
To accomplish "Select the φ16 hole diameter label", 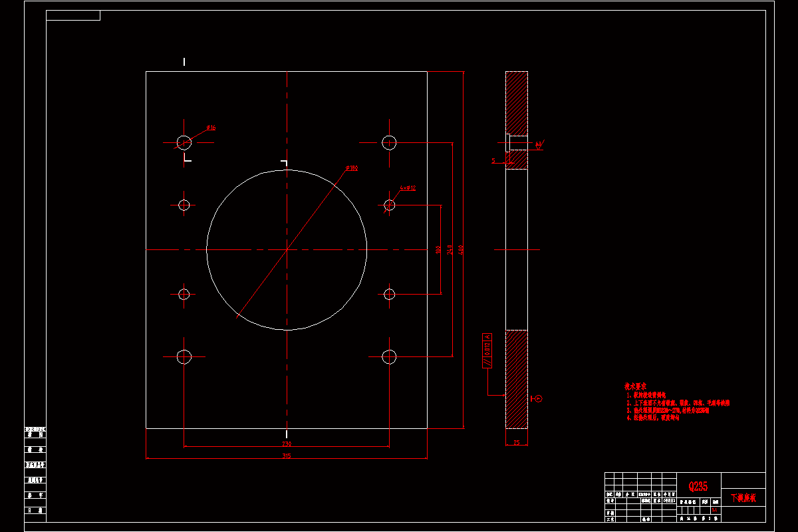I will (x=211, y=127).
